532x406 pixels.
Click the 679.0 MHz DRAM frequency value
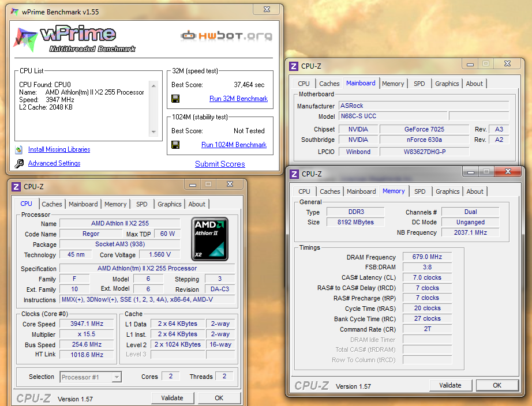coord(427,257)
